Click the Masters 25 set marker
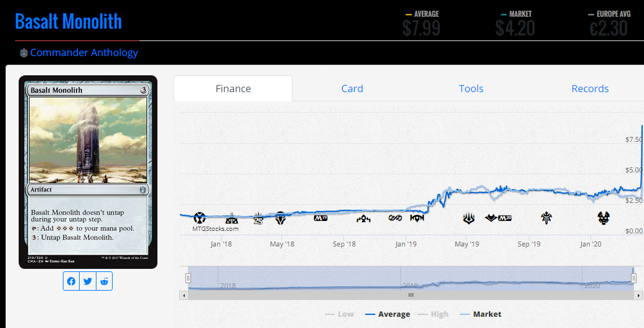The width and height of the screenshot is (644, 328). [258, 218]
